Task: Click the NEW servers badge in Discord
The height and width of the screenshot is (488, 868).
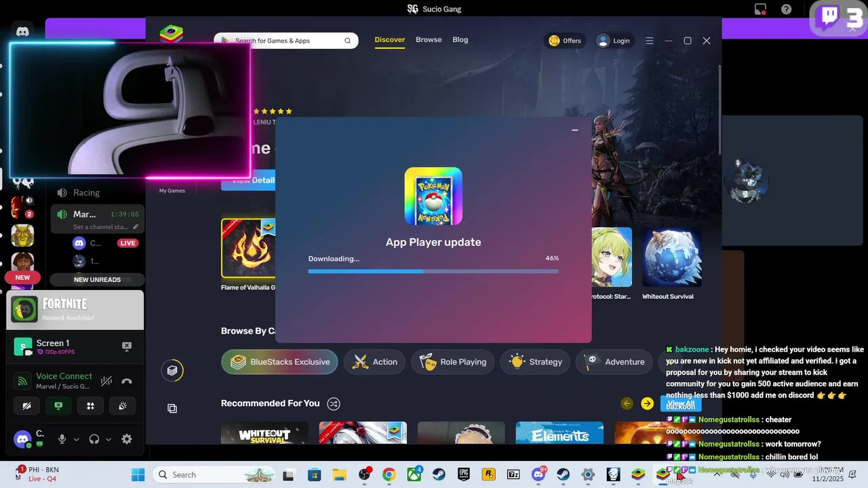Action: 22,277
